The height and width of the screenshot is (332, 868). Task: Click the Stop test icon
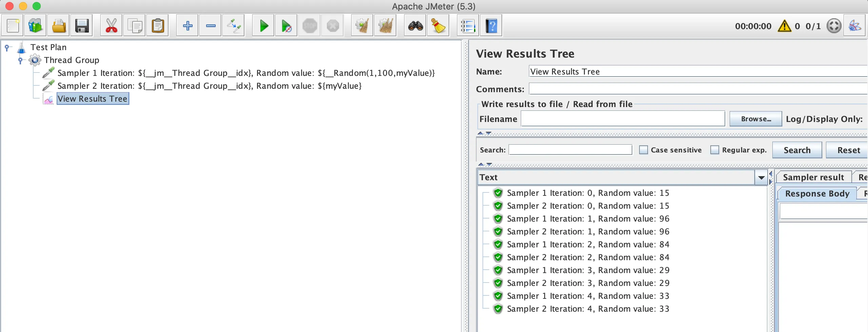(310, 26)
